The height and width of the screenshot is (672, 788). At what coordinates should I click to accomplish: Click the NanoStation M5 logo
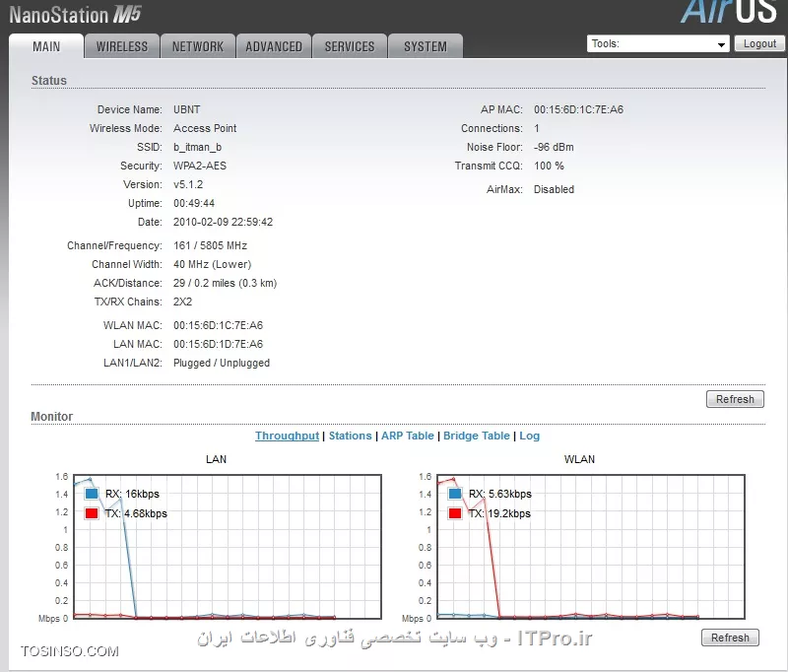[76, 15]
